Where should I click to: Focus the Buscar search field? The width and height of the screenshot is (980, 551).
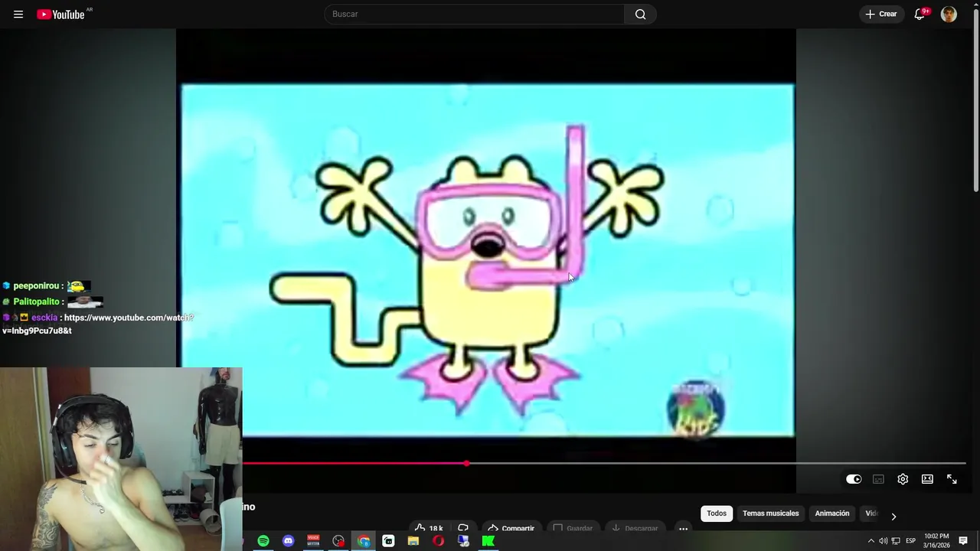pos(474,14)
